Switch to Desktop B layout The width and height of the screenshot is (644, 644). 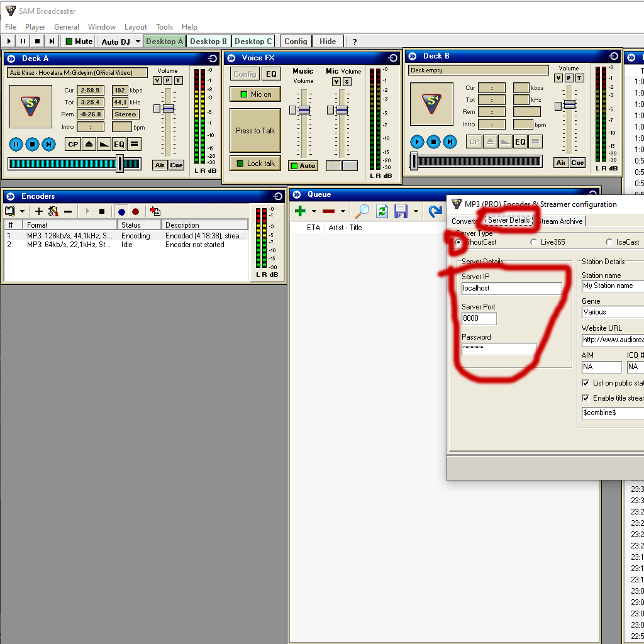[x=208, y=42]
